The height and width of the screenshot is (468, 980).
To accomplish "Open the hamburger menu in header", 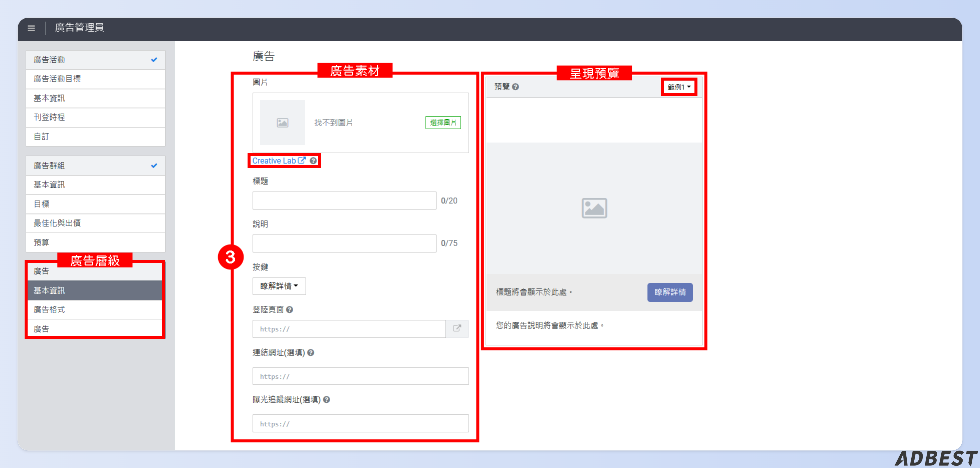I will pyautogui.click(x=31, y=28).
